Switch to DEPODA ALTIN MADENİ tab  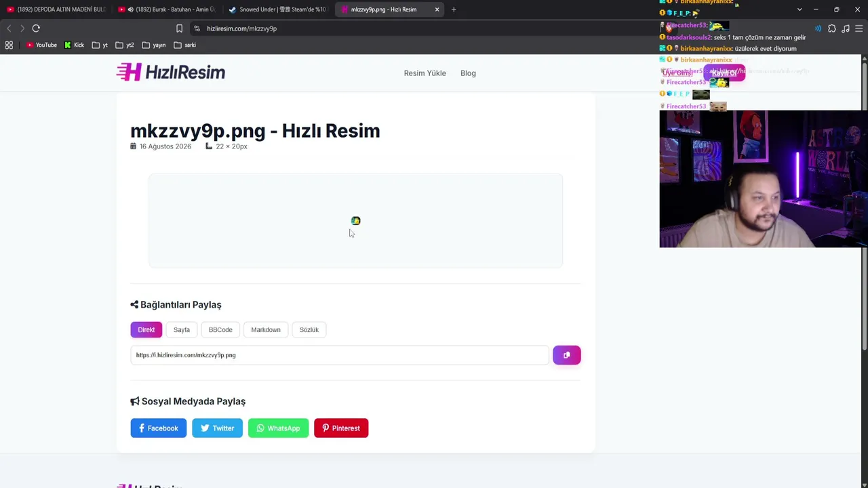click(x=56, y=9)
